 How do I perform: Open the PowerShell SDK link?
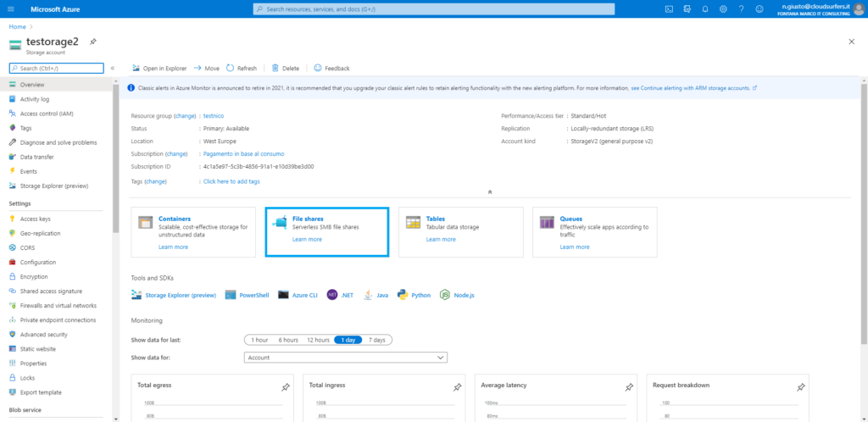tap(247, 296)
